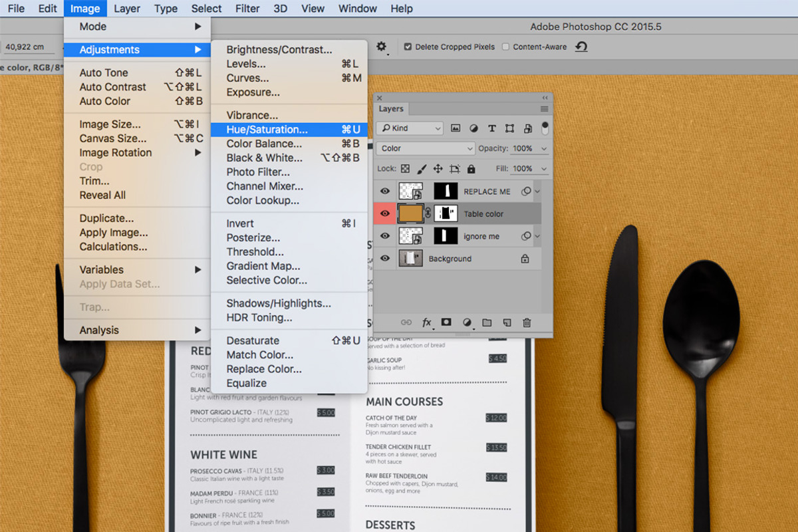Open the Analysis submenu

pyautogui.click(x=137, y=330)
